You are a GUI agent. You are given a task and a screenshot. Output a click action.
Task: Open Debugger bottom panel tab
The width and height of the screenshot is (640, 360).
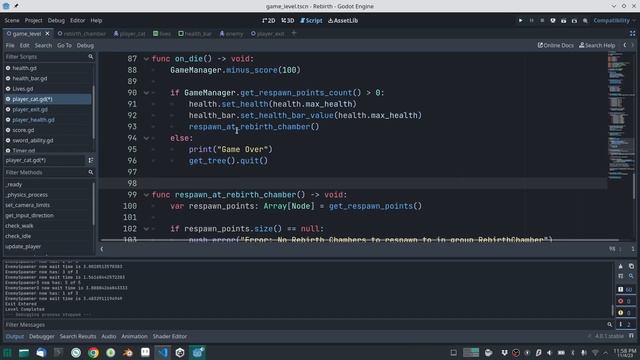click(42, 336)
